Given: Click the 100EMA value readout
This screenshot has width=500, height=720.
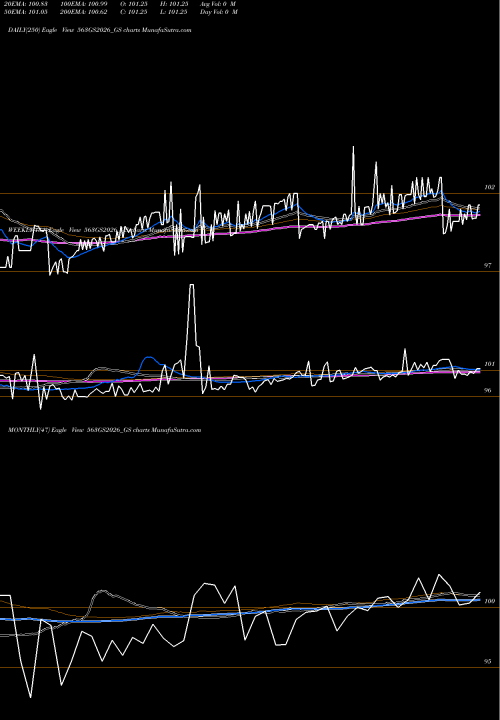Looking at the screenshot, I should (x=84, y=4).
